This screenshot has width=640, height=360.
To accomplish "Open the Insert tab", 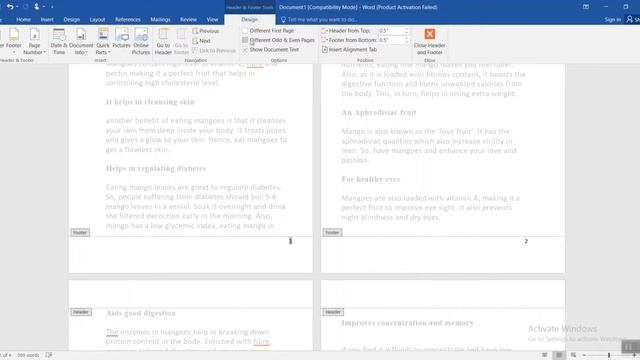I will [x=47, y=20].
